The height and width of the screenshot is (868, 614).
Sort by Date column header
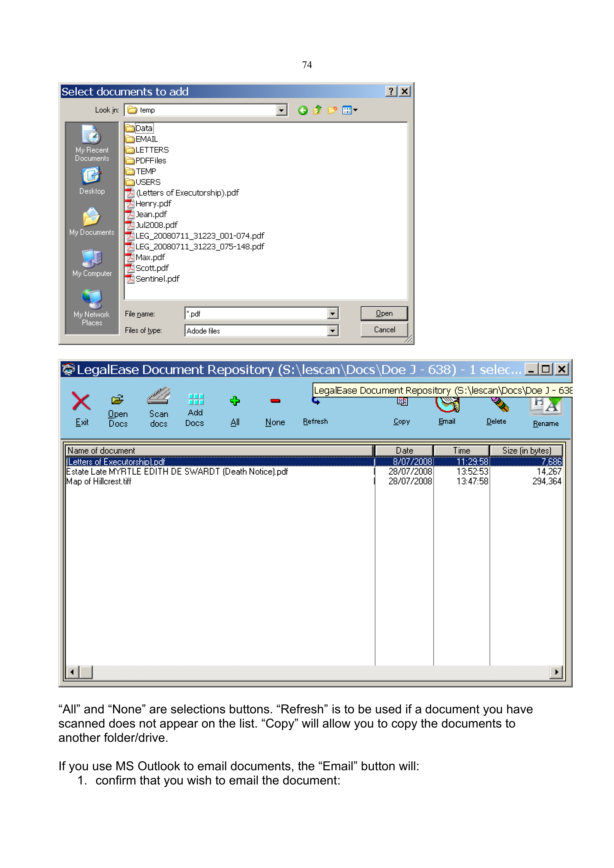click(404, 451)
